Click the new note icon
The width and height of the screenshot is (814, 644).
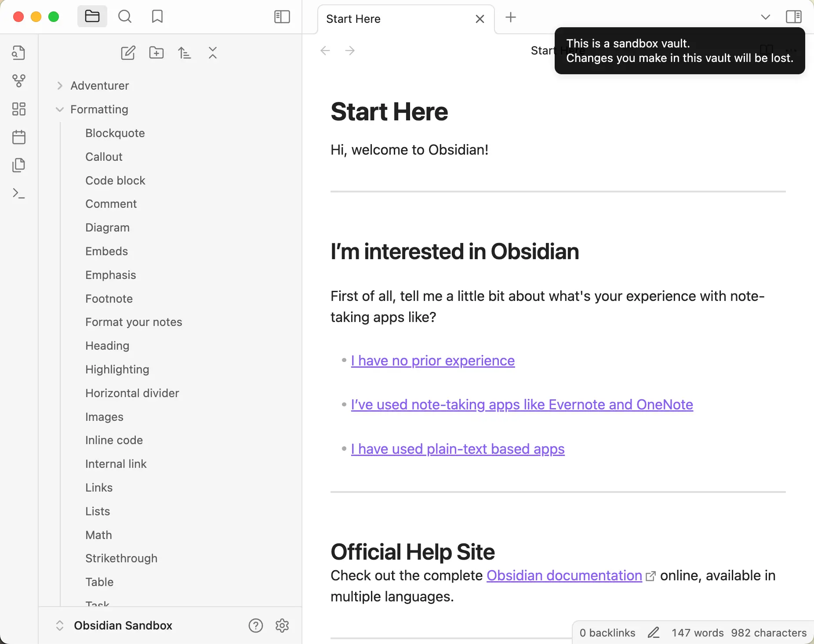(x=128, y=53)
